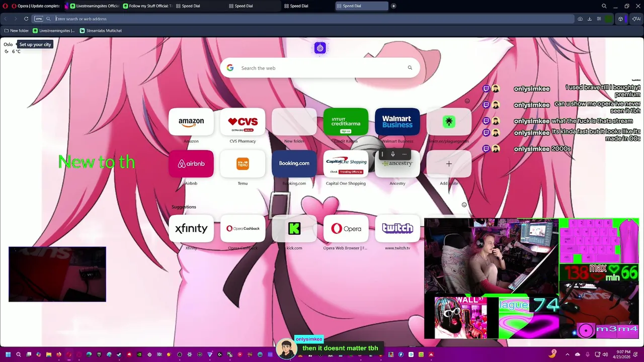Open a new tab with plus button

[393, 6]
